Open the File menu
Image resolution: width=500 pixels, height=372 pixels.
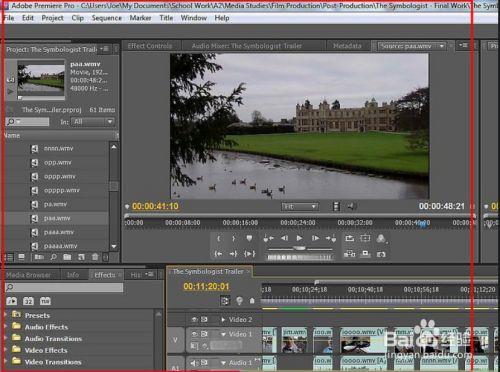pyautogui.click(x=9, y=18)
